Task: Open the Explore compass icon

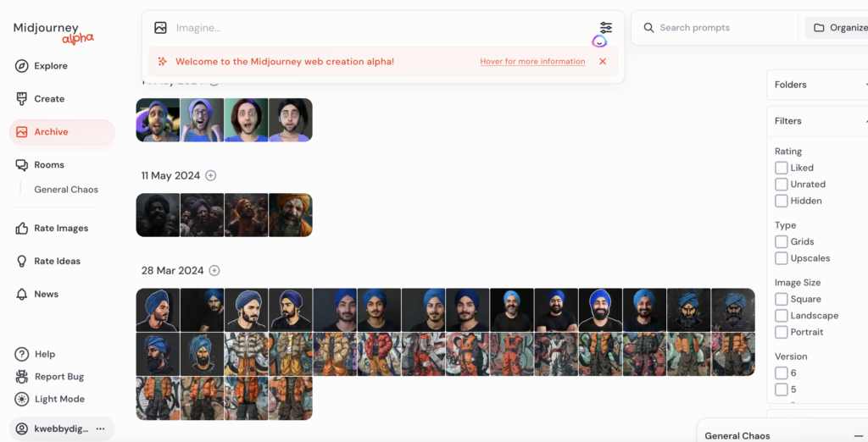Action: pyautogui.click(x=21, y=66)
